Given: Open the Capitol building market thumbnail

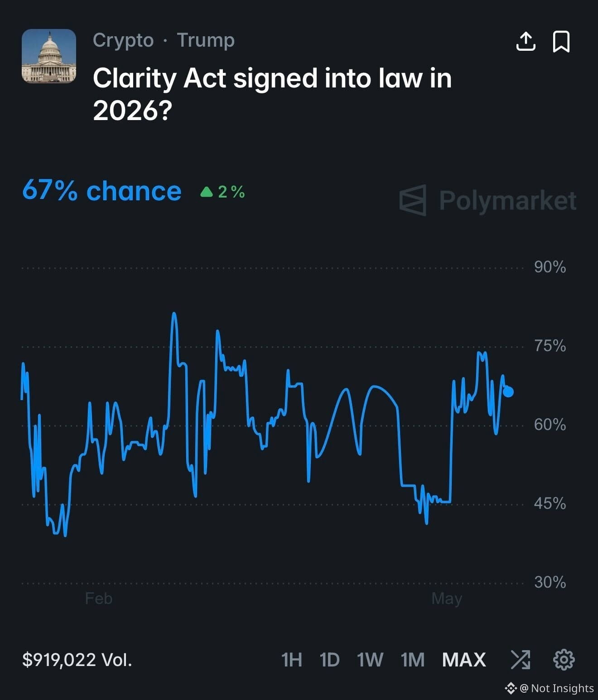Looking at the screenshot, I should pyautogui.click(x=49, y=56).
